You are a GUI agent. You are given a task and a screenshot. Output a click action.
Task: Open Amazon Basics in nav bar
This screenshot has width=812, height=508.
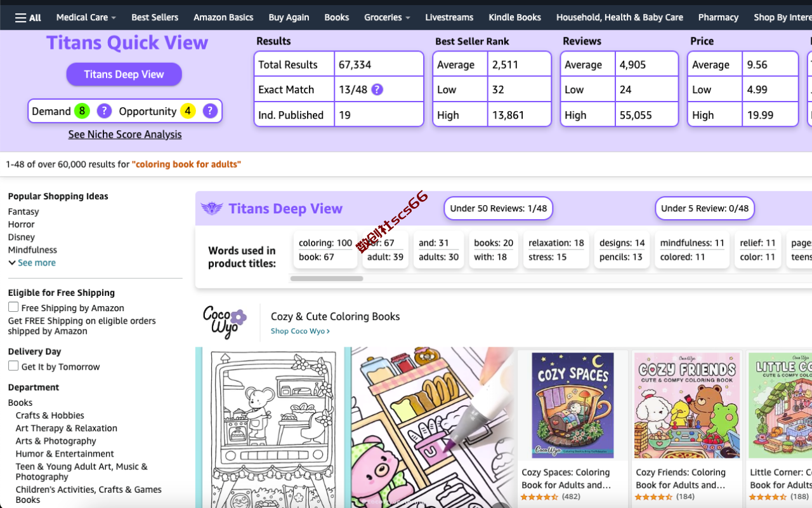click(x=223, y=17)
